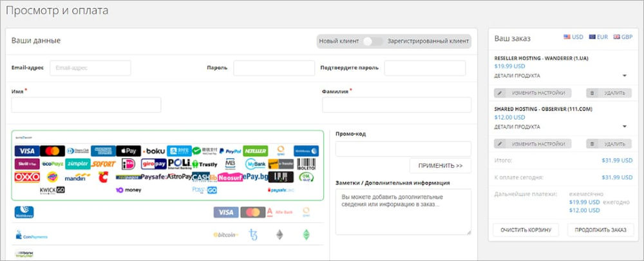Click the Alipay logo
Screen dimensions: 644x261
click(x=179, y=151)
